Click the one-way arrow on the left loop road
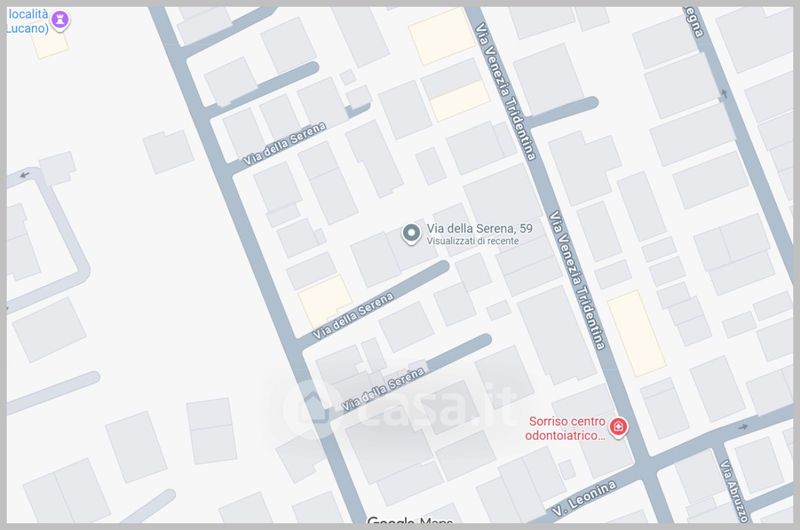 point(24,175)
